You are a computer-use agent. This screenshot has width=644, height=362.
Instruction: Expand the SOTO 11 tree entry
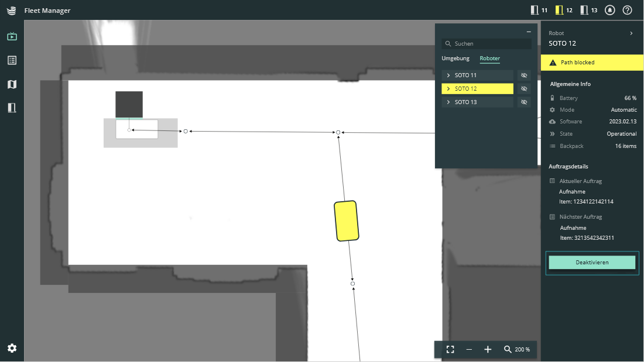pyautogui.click(x=448, y=75)
